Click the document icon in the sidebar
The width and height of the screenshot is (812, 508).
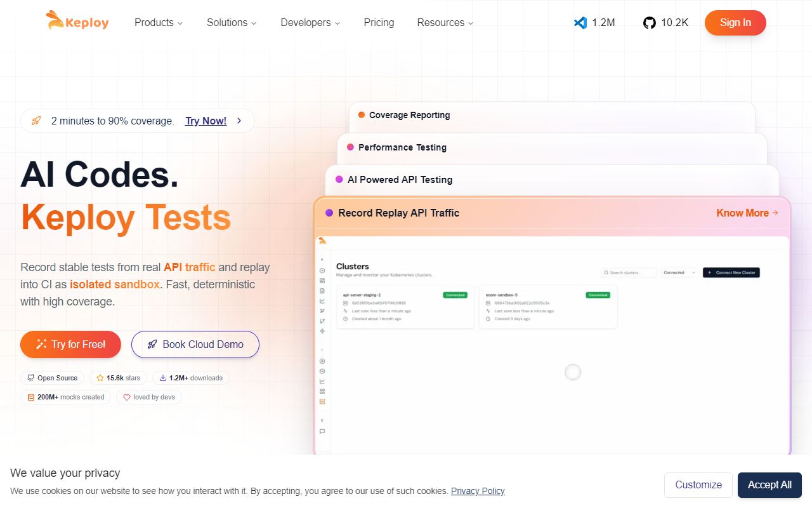coord(322,290)
